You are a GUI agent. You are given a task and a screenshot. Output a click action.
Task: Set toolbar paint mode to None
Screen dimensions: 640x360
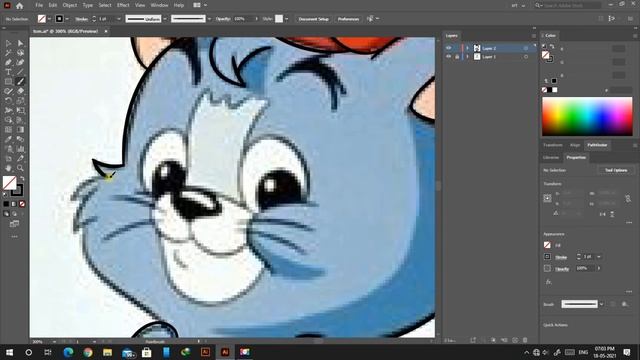(22, 204)
